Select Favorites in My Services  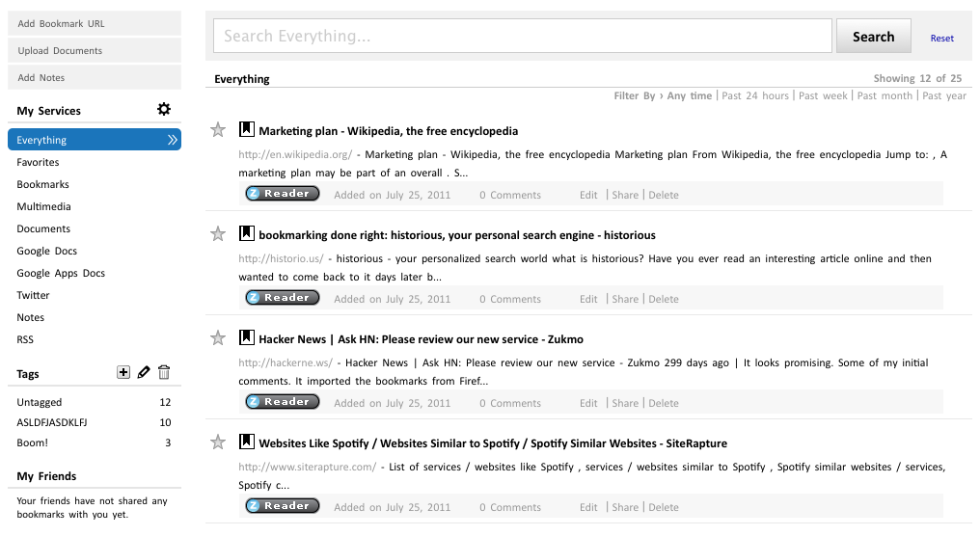pos(39,162)
